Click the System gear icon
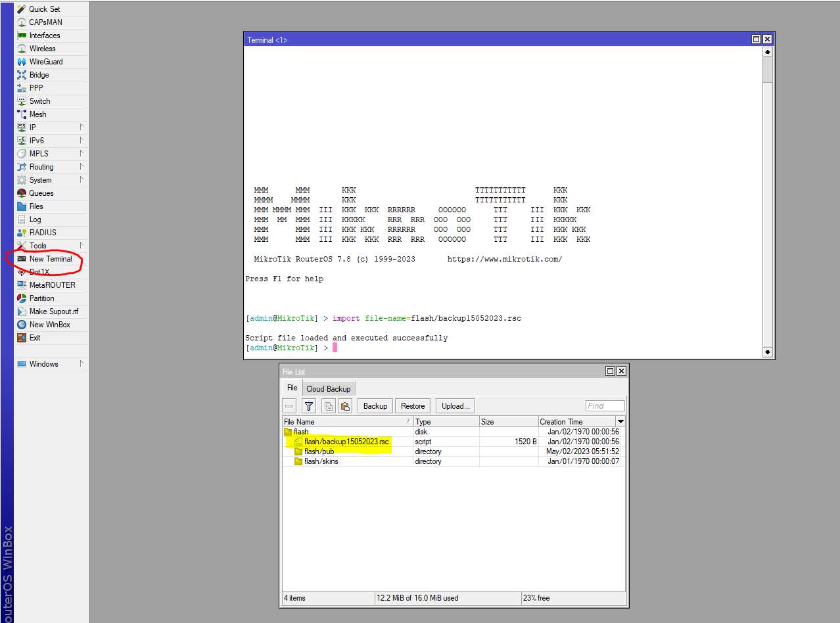840x623 pixels. click(22, 180)
